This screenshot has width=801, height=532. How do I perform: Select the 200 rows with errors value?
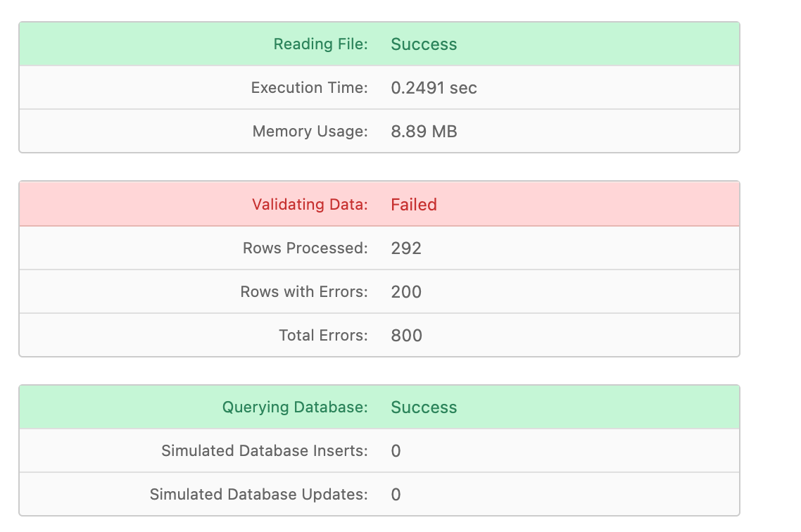click(x=406, y=291)
